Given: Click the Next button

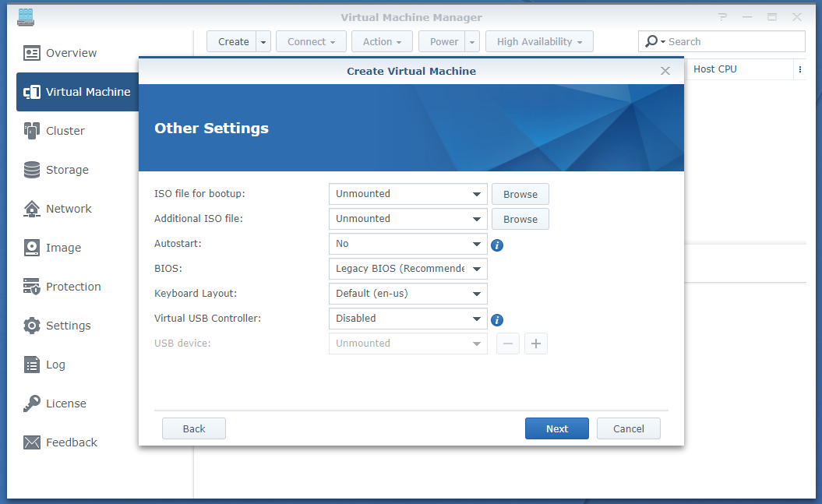Looking at the screenshot, I should (x=556, y=428).
